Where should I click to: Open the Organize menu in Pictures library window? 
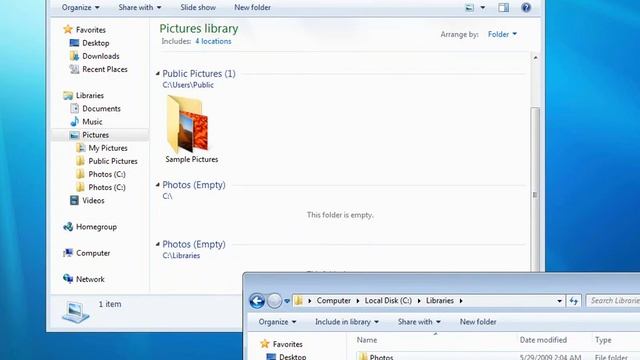point(80,7)
